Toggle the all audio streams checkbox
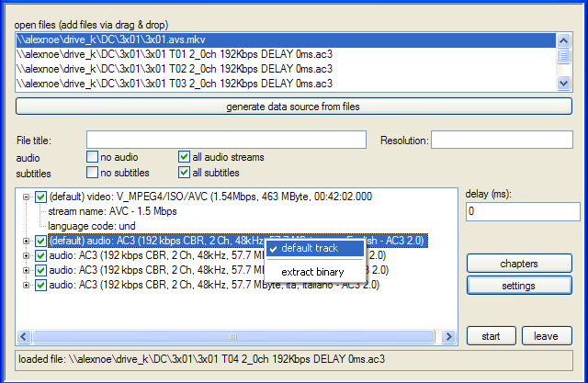The height and width of the screenshot is (383, 588). (x=185, y=157)
